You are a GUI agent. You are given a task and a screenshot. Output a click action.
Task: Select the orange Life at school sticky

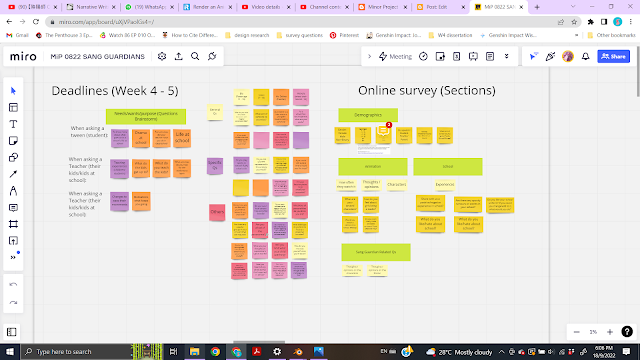point(182,138)
